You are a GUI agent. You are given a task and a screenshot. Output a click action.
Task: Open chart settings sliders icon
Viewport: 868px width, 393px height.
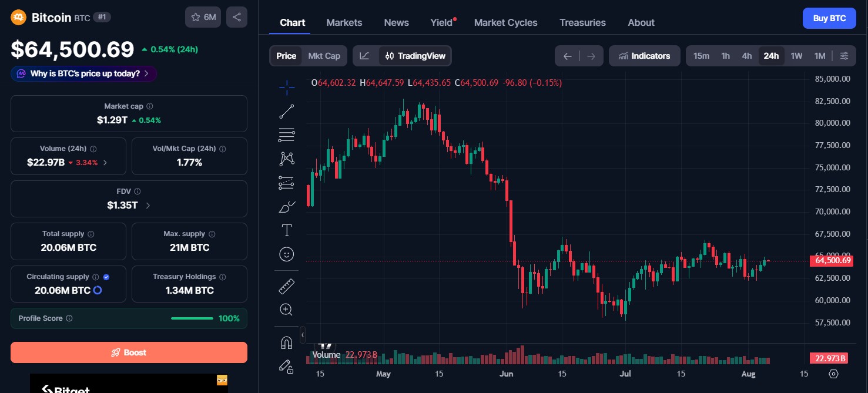pos(844,56)
